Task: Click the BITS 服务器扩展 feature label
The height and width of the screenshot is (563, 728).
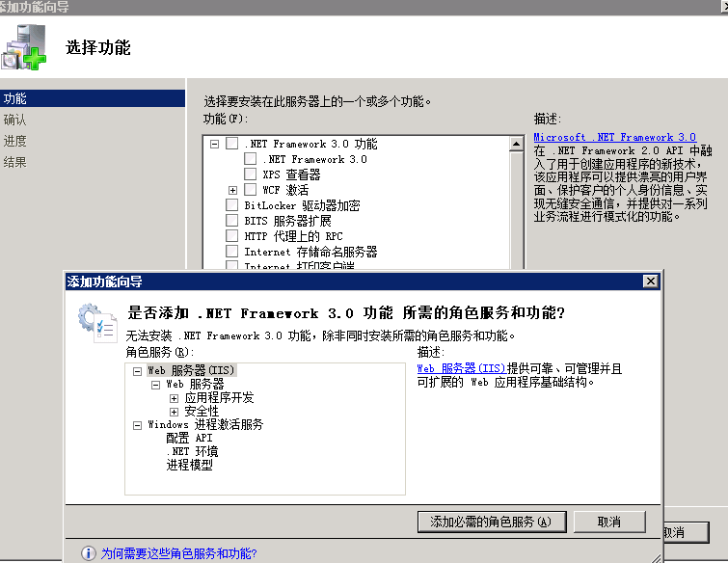Action: tap(288, 221)
